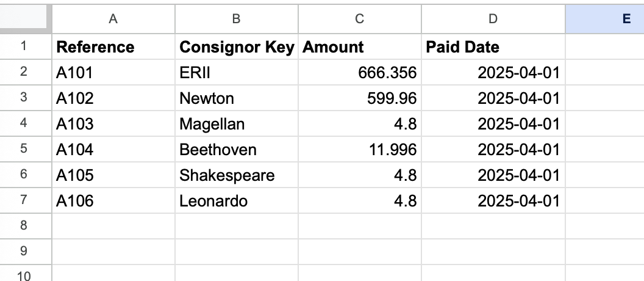Select the Reference header cell
Screen dimensions: 644x281
tap(113, 47)
